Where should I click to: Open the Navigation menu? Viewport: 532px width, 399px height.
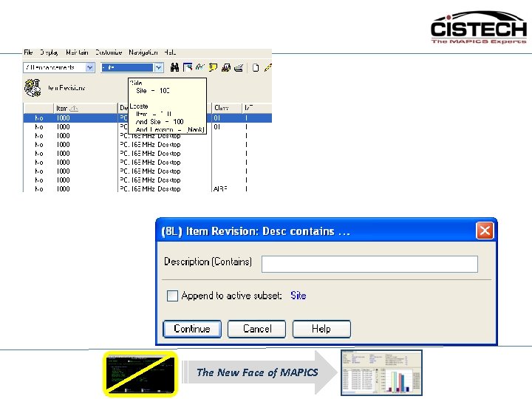tap(143, 52)
